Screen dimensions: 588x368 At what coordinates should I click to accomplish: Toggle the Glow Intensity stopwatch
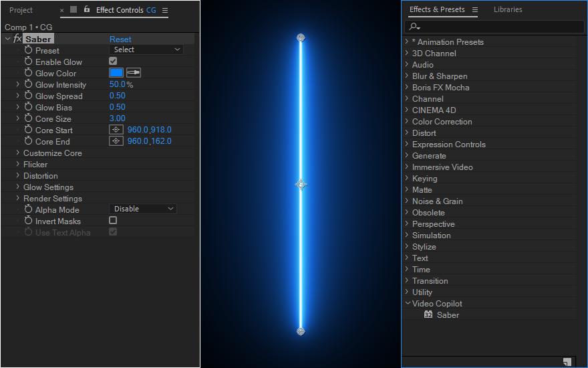[x=29, y=84]
